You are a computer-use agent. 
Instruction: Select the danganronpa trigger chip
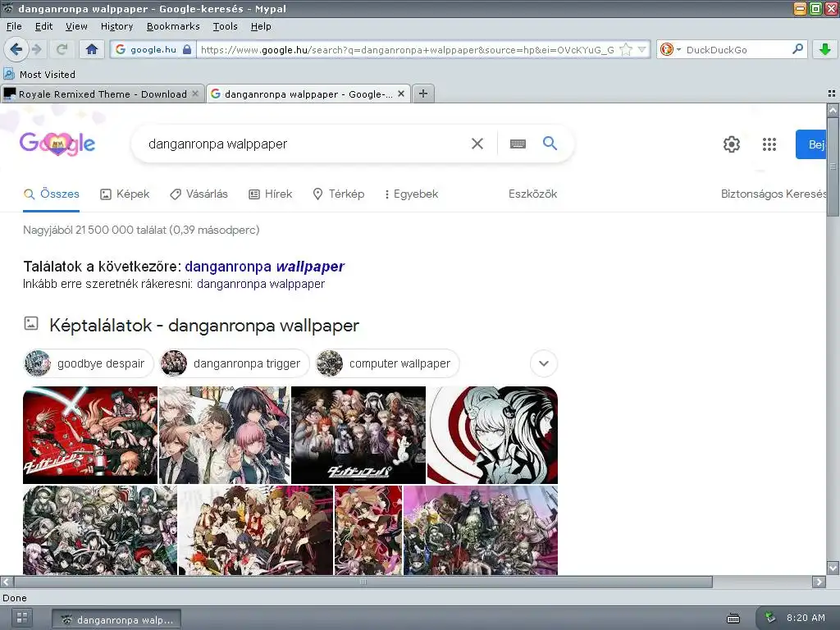235,363
